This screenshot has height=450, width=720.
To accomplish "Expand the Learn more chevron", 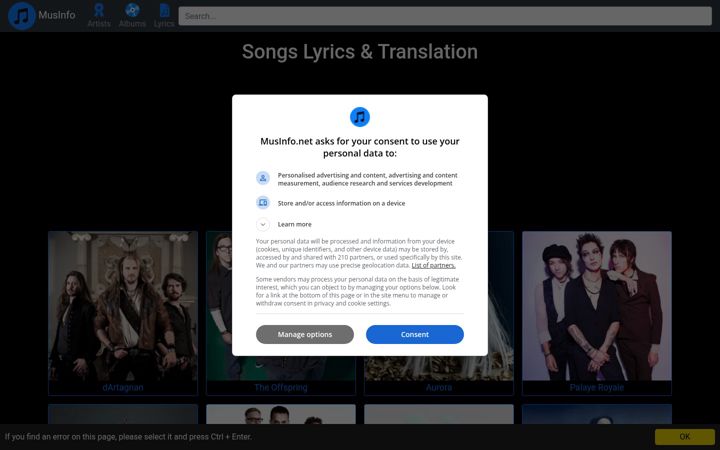I will click(263, 224).
